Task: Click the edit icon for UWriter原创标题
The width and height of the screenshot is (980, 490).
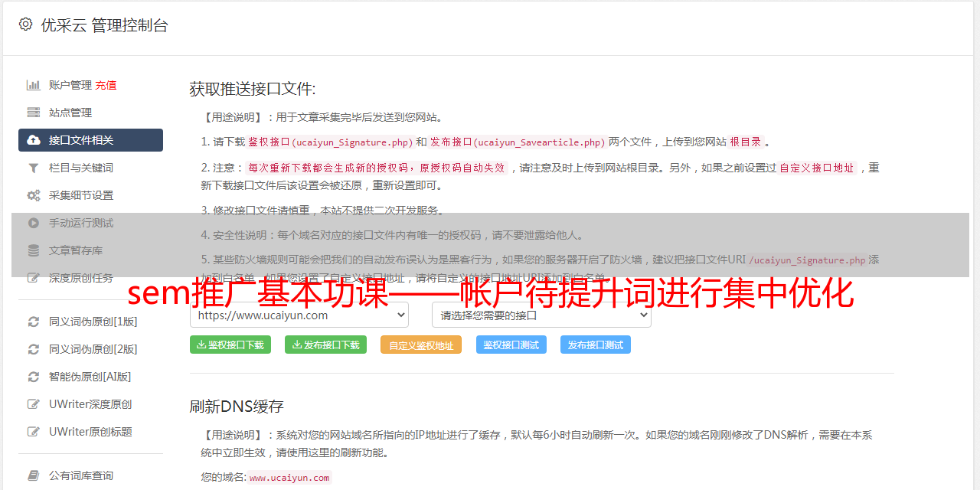Action: 34,432
